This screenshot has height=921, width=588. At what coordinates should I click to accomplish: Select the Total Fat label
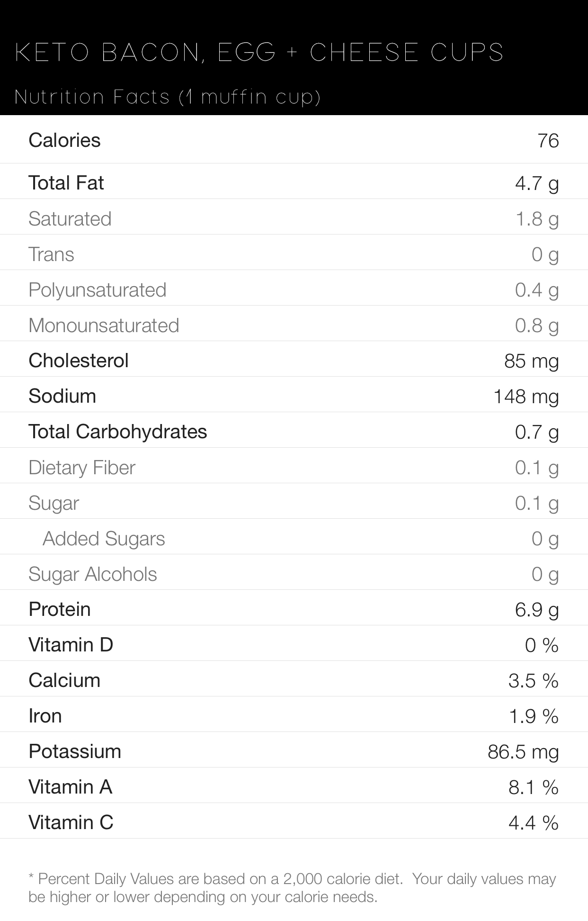click(x=66, y=183)
